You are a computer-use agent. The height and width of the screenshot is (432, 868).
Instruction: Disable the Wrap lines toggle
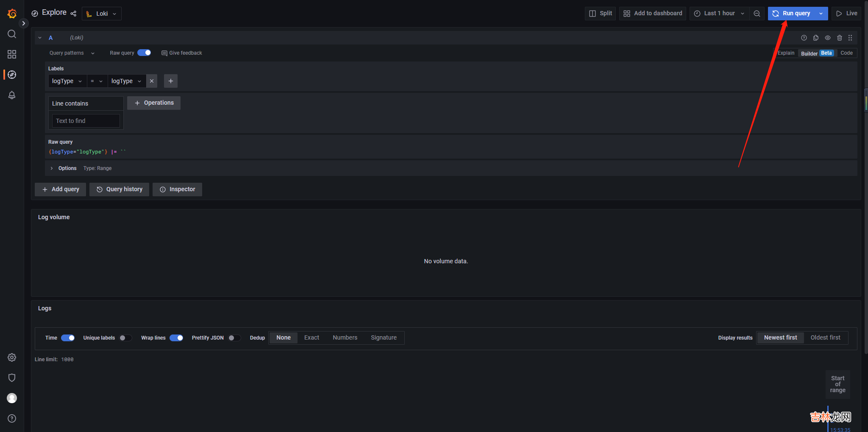(x=176, y=338)
